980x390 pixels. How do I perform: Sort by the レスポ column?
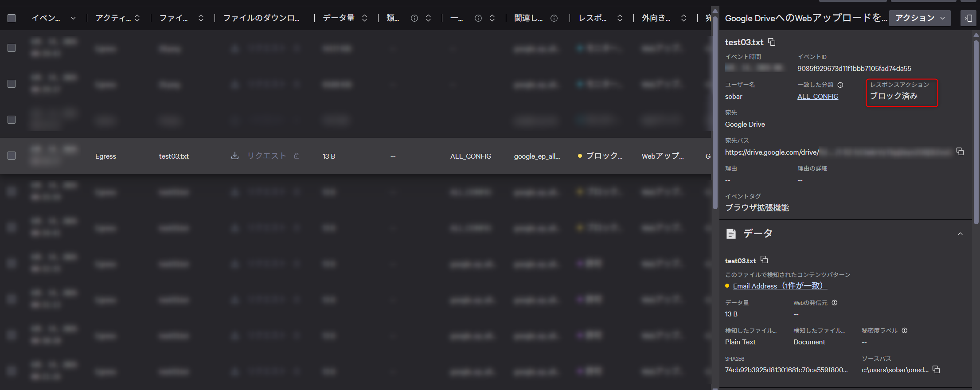point(620,18)
